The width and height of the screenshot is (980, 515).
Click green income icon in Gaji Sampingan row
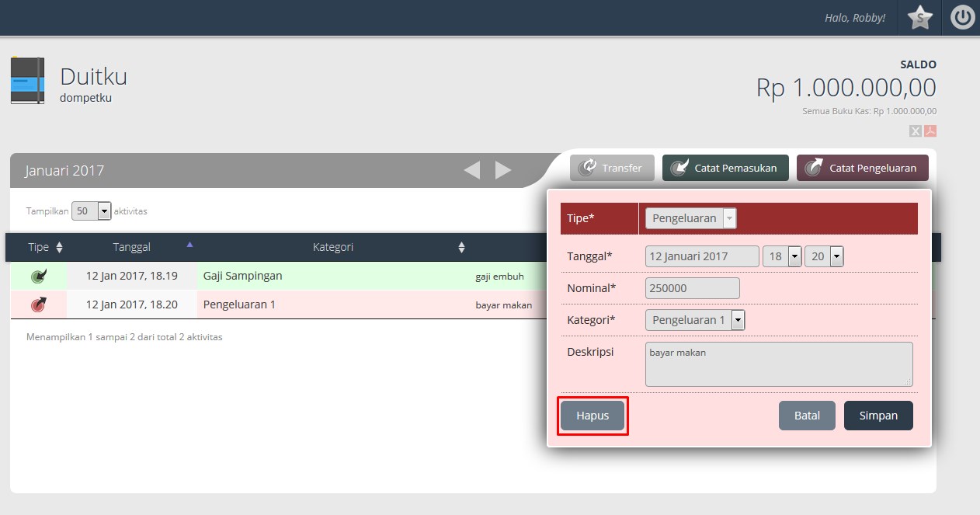[x=38, y=276]
